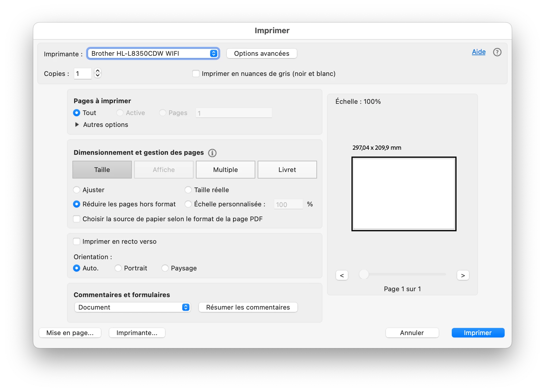Click the page preview slider handle
545x392 pixels.
click(x=364, y=274)
